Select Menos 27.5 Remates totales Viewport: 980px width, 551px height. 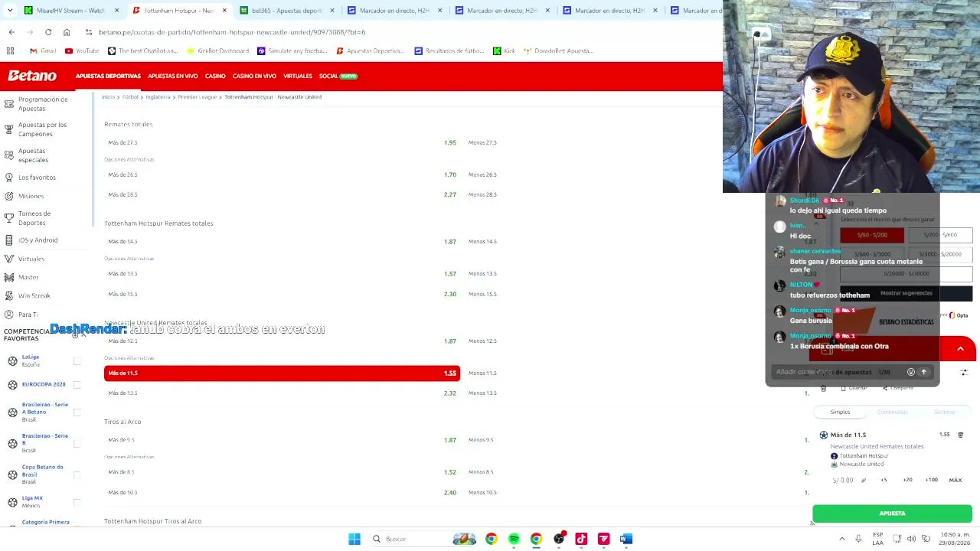[482, 142]
